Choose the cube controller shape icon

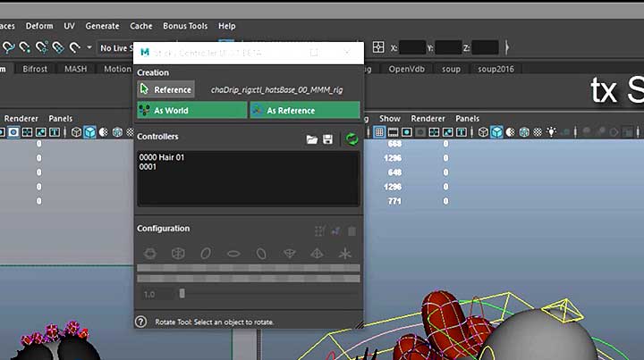pos(178,254)
